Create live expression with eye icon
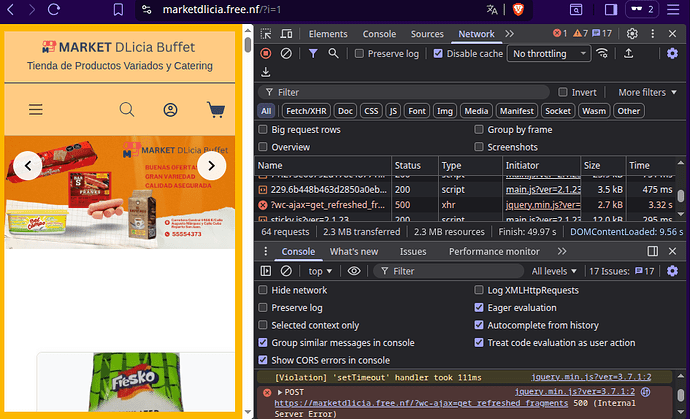This screenshot has width=690, height=419. pyautogui.click(x=354, y=271)
